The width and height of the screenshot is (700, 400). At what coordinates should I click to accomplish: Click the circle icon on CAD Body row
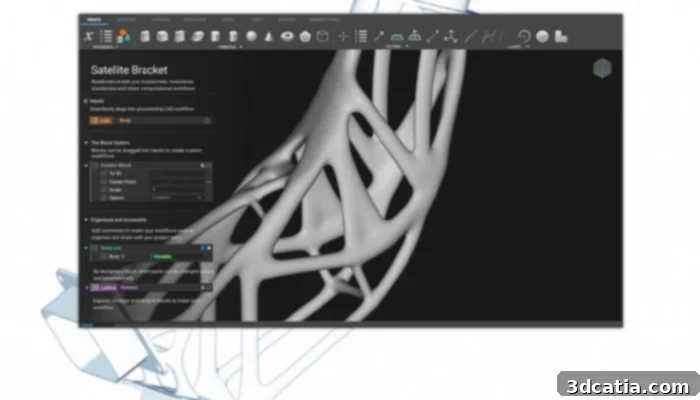207,121
